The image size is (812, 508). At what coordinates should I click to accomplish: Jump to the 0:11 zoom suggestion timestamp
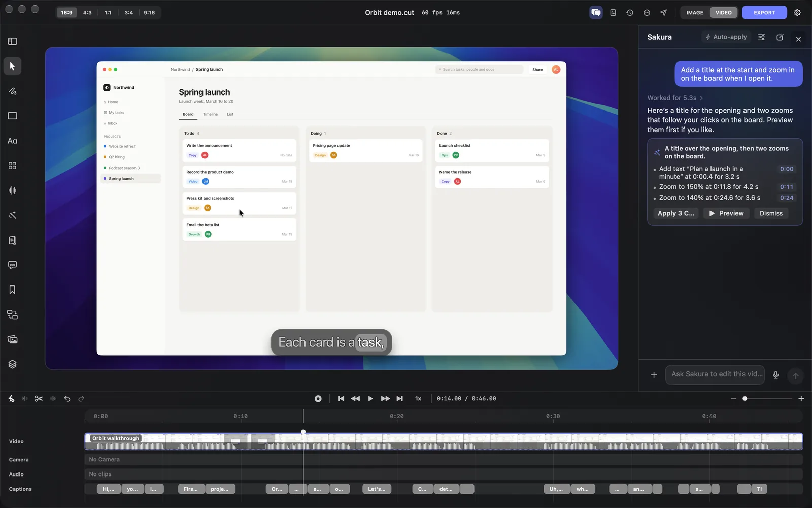[x=787, y=187]
